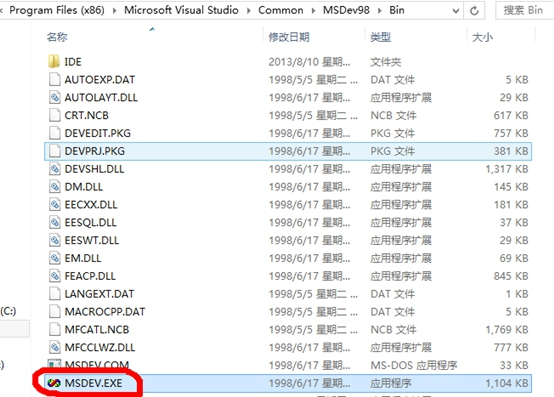Click the MS-DOS 应用程序 type cell
This screenshot has height=397, width=554.
414,365
